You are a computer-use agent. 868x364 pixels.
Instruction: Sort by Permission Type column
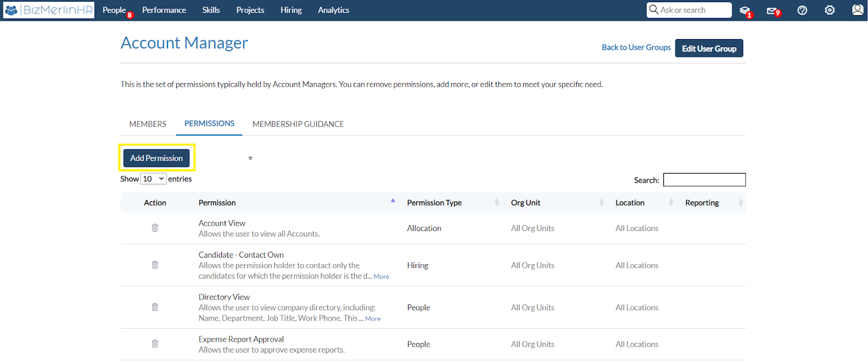(497, 202)
